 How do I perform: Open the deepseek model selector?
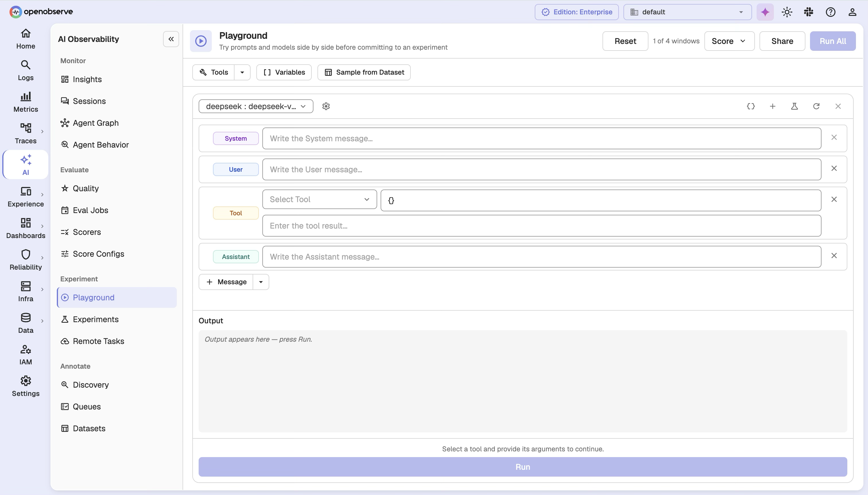[x=255, y=107]
